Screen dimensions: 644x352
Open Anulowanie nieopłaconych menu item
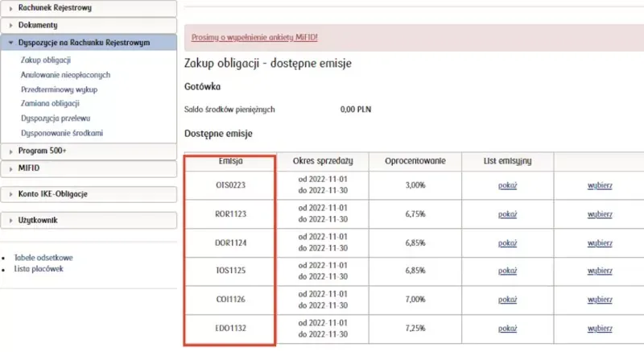pyautogui.click(x=64, y=74)
